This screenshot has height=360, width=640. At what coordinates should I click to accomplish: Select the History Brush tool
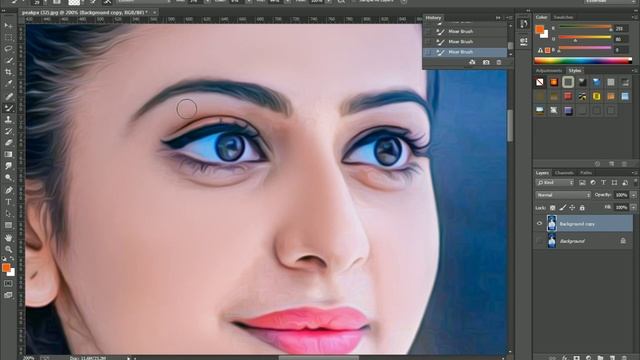coord(8,131)
